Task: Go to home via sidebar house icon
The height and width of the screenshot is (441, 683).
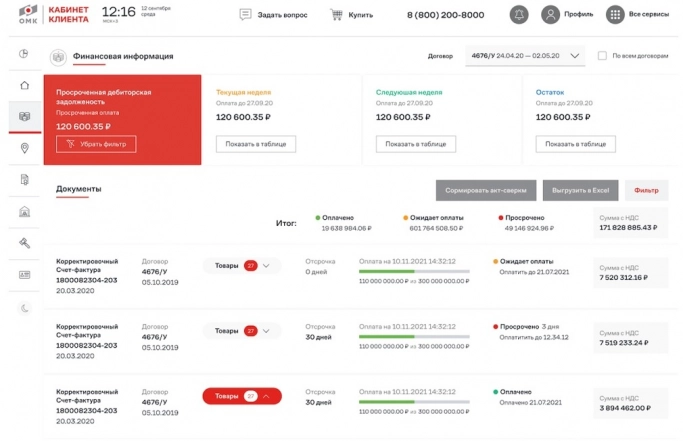Action: pos(24,85)
